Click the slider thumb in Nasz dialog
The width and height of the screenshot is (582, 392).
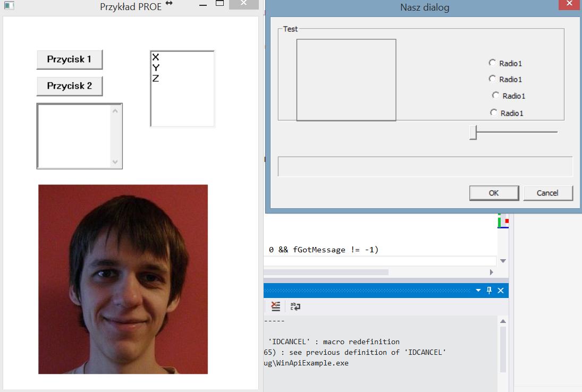click(473, 132)
